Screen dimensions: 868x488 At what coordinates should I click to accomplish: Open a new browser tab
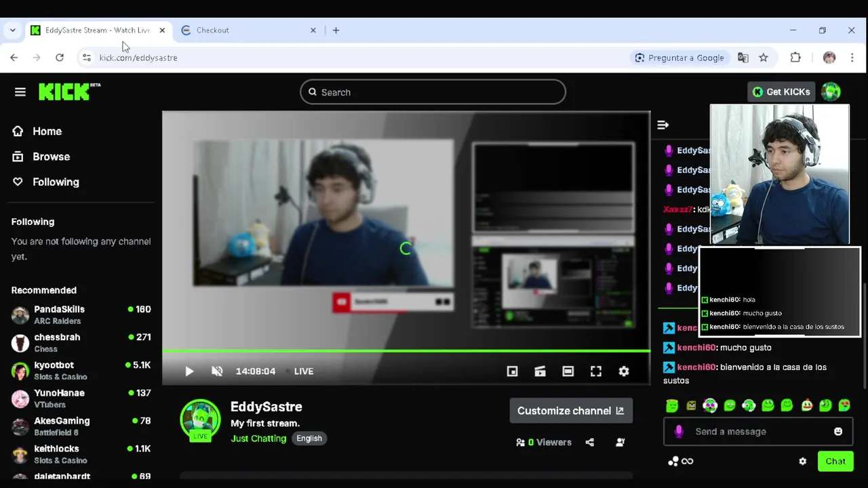[336, 30]
